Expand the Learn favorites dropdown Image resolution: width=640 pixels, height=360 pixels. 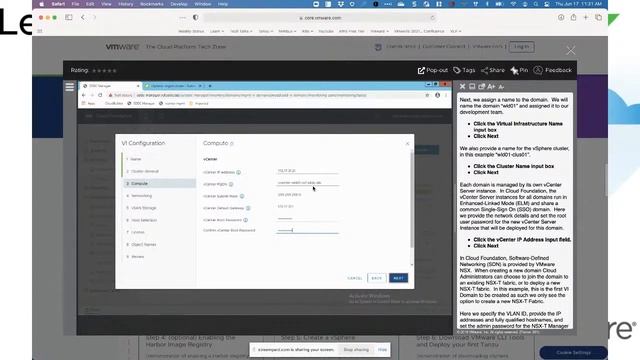[217, 31]
